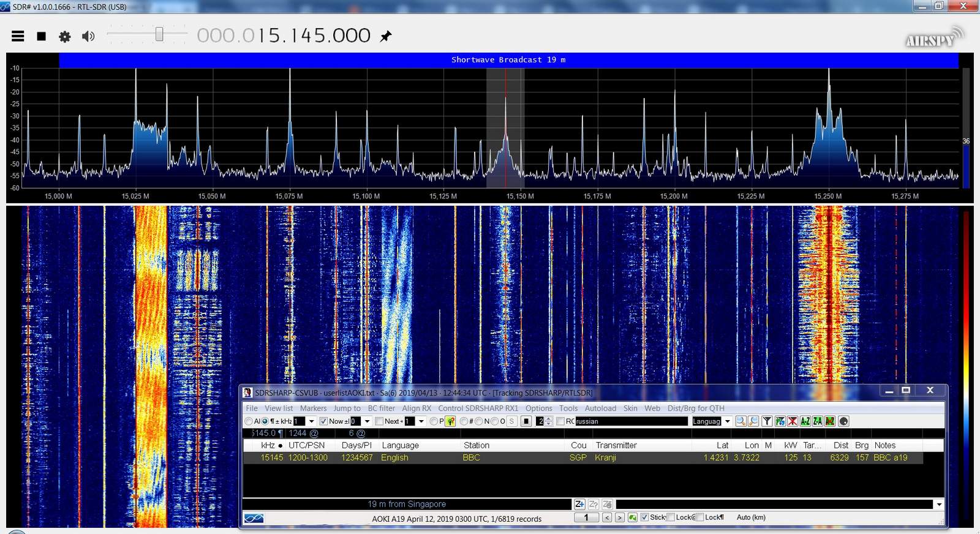Screen dimensions: 980x534
Task: Click the red X clear filter icon
Action: 793,421
